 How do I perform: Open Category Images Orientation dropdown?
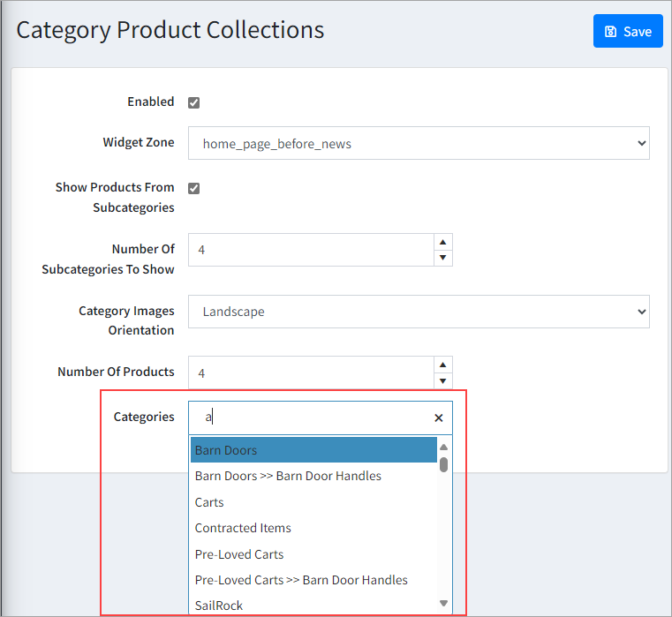coord(419,312)
